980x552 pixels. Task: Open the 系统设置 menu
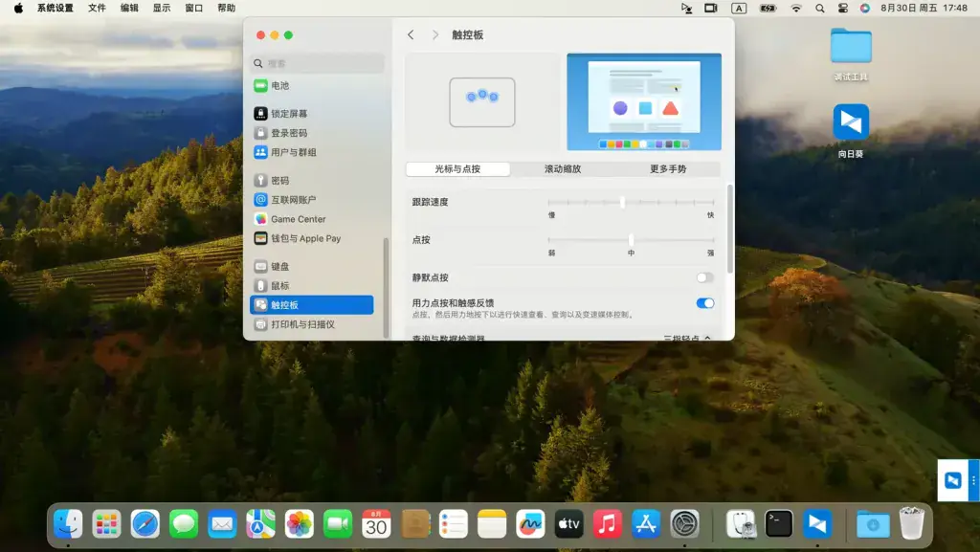pyautogui.click(x=55, y=8)
